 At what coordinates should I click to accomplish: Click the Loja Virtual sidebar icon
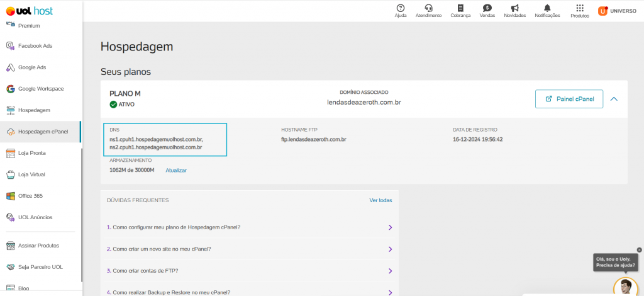[11, 174]
